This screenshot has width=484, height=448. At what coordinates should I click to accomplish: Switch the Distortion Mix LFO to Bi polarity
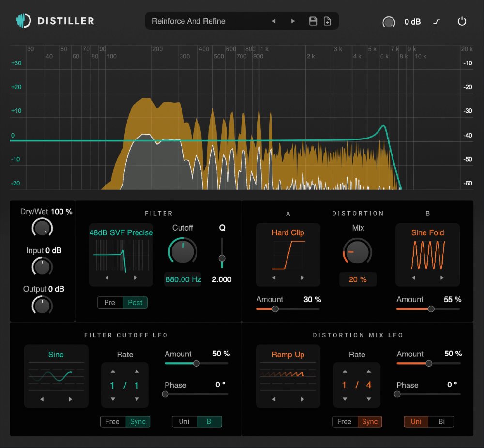[441, 421]
